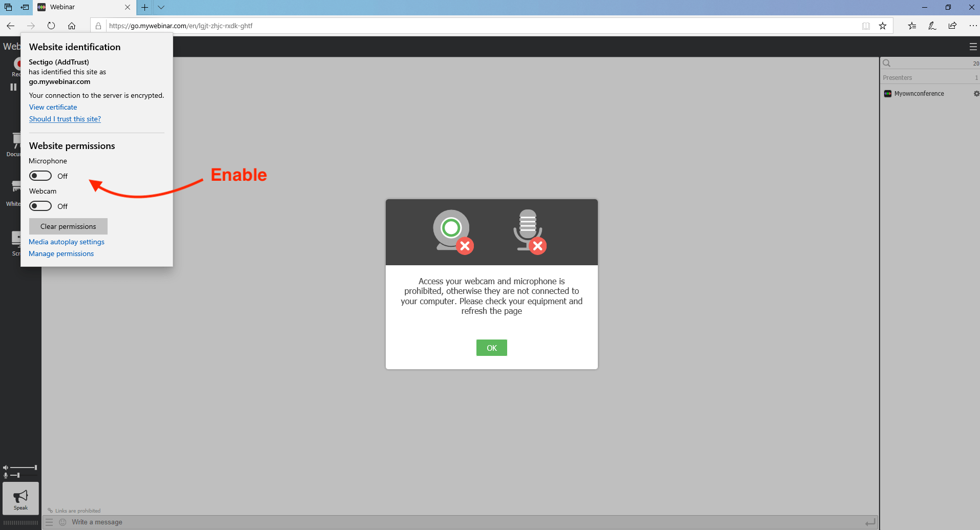Add page to favorites with star icon
This screenshot has width=980, height=530.
click(883, 26)
